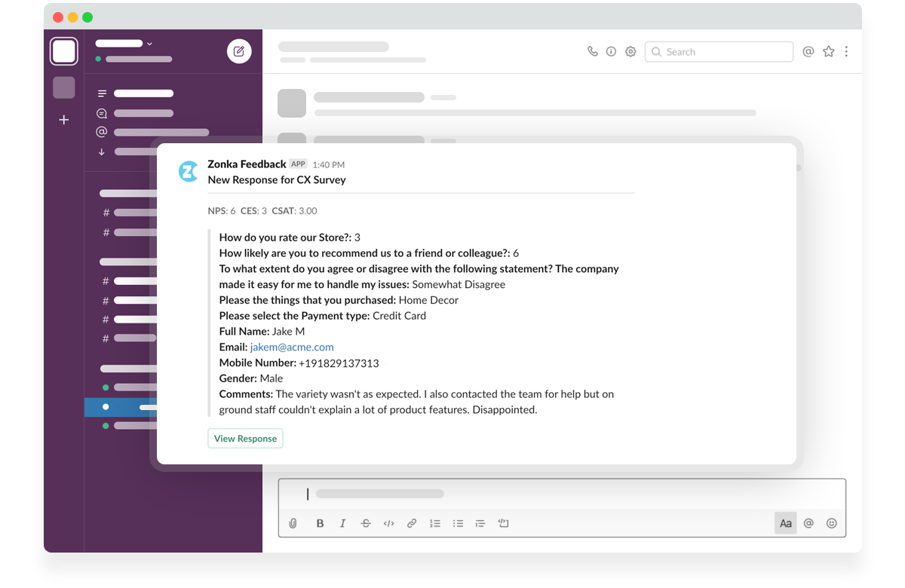Toggle strikethrough formatting in the composer
Viewport: 905px width, 588px height.
pos(366,522)
